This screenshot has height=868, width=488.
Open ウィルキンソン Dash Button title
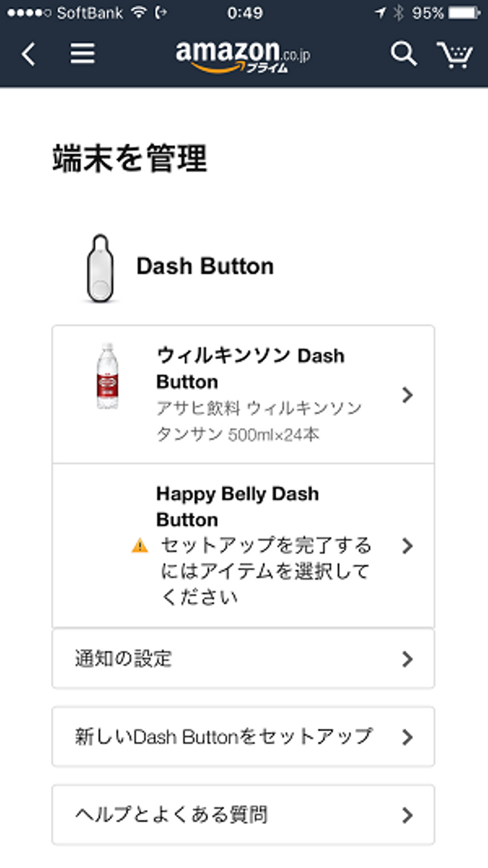pyautogui.click(x=250, y=368)
